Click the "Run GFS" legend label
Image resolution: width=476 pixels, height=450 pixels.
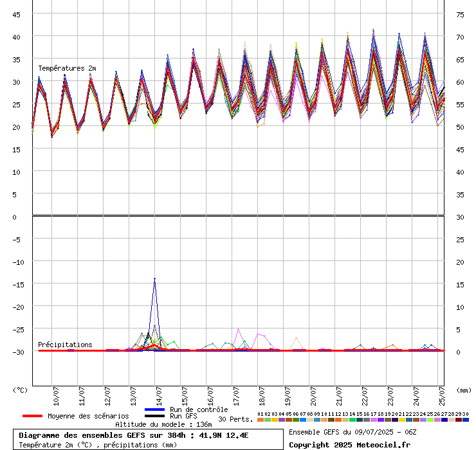pyautogui.click(x=183, y=416)
